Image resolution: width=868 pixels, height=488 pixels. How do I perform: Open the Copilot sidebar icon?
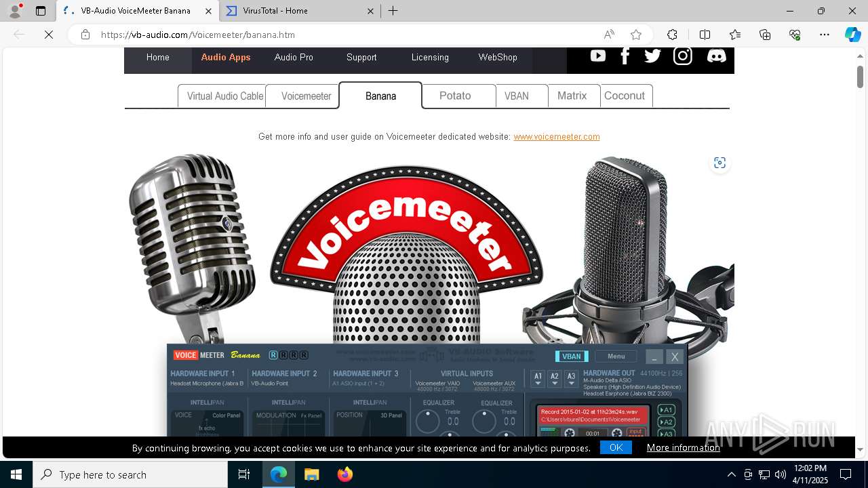(x=852, y=35)
